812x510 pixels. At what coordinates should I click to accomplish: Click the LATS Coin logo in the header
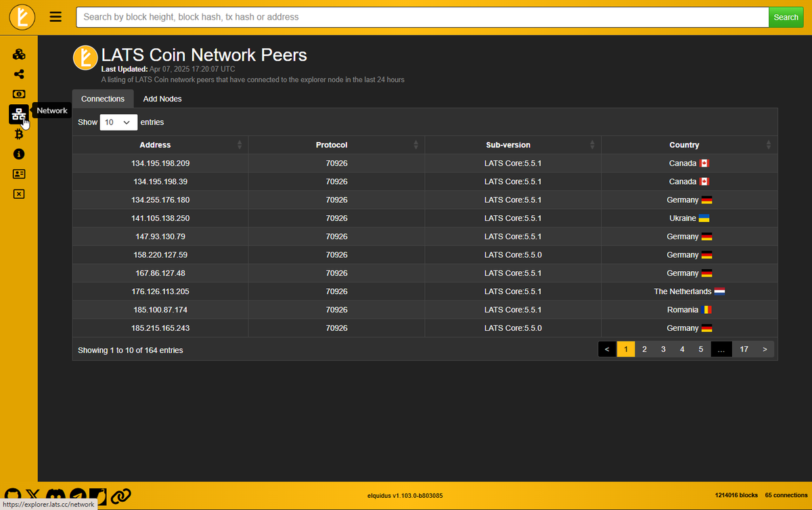point(22,17)
